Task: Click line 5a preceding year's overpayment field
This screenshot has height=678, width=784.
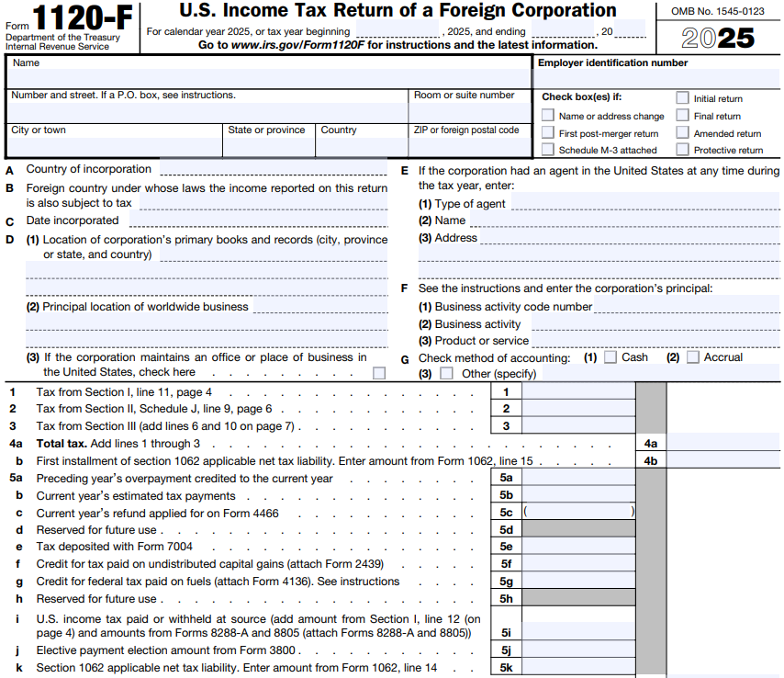Action: [x=578, y=478]
